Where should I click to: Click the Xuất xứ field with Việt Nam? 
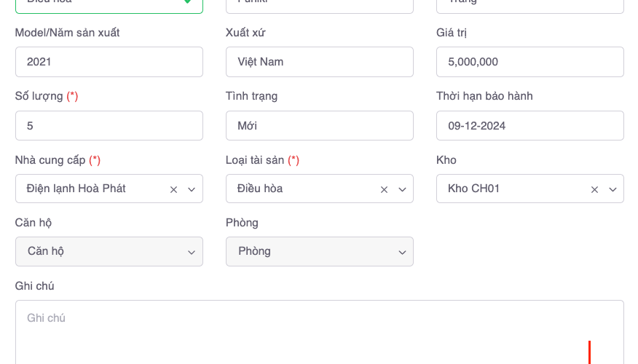[319, 62]
